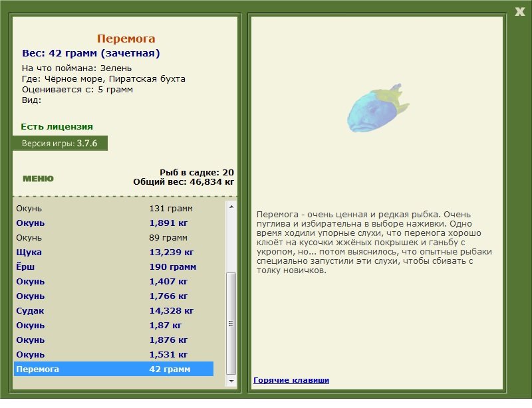Image resolution: width=532 pixels, height=408 pixels.
Task: Click the Перемога title heading
Action: 126,39
